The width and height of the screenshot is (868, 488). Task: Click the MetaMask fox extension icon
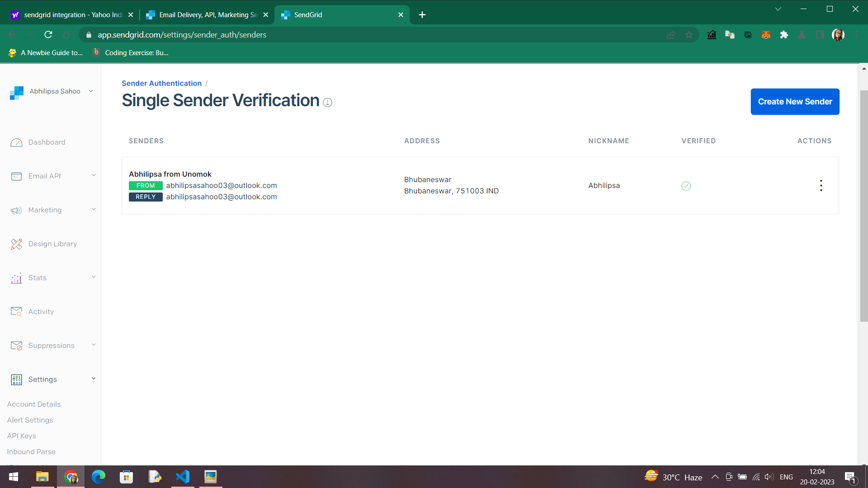coord(766,35)
